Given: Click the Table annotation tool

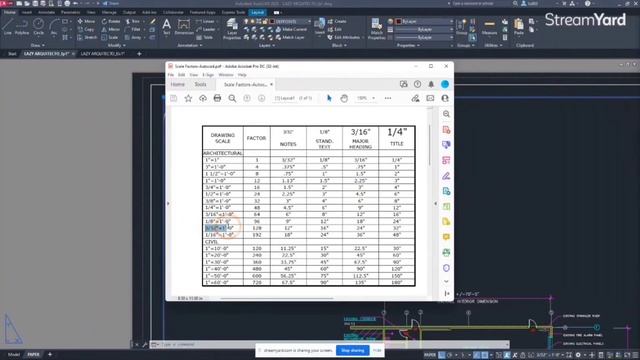Looking at the screenshot, I should point(205,38).
